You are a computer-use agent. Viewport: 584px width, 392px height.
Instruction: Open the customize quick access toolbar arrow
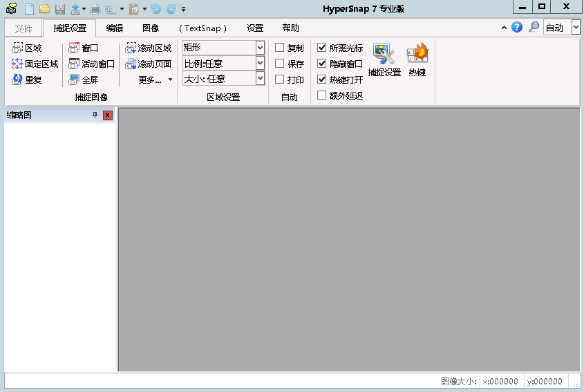click(183, 9)
